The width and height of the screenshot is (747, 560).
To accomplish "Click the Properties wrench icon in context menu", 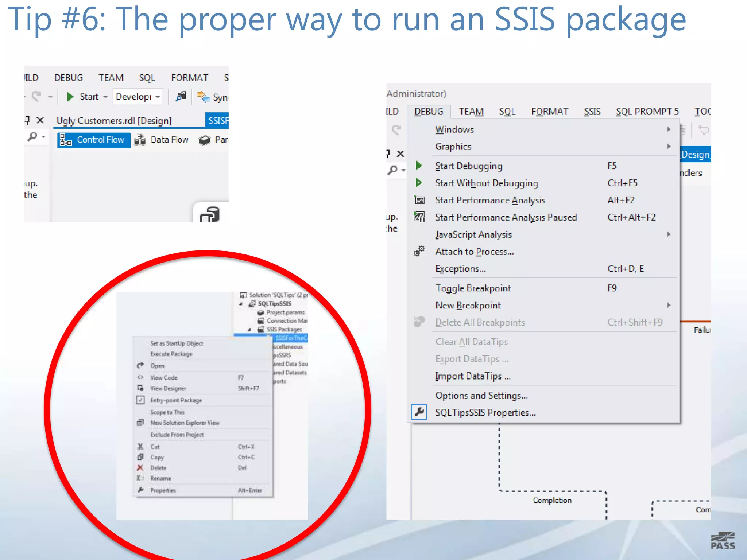I will [140, 490].
